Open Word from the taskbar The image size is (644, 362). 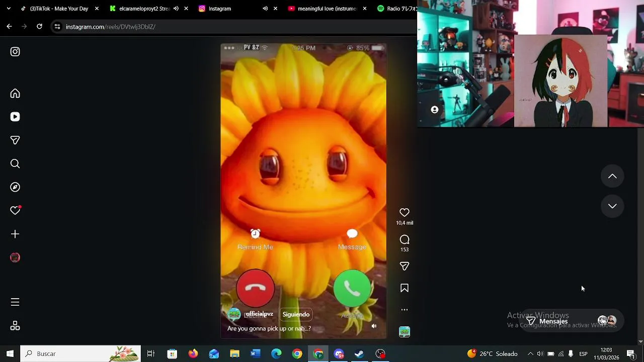[255, 353]
